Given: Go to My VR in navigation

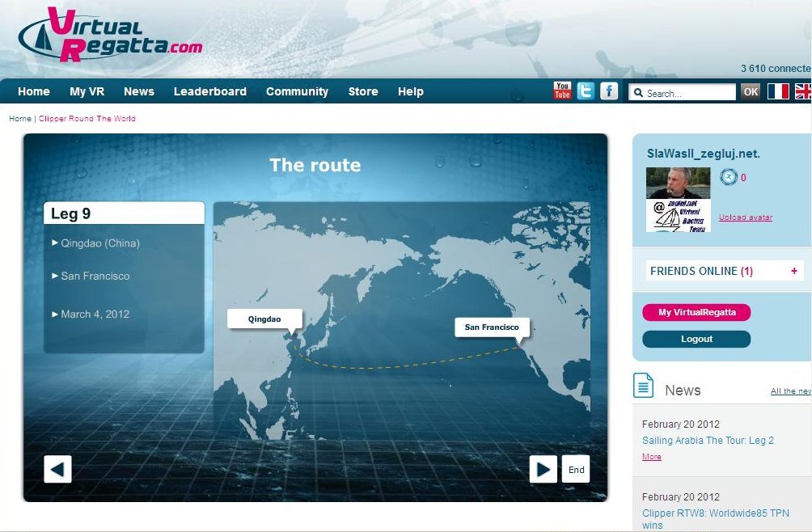Looking at the screenshot, I should click(87, 91).
